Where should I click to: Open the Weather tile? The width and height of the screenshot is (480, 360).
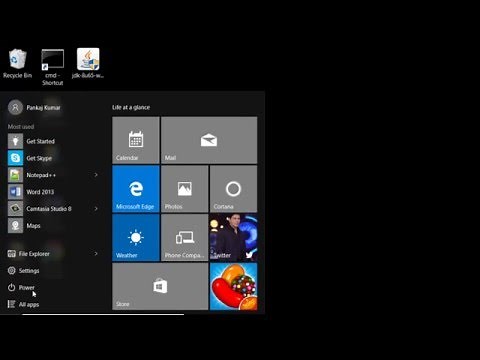136,237
